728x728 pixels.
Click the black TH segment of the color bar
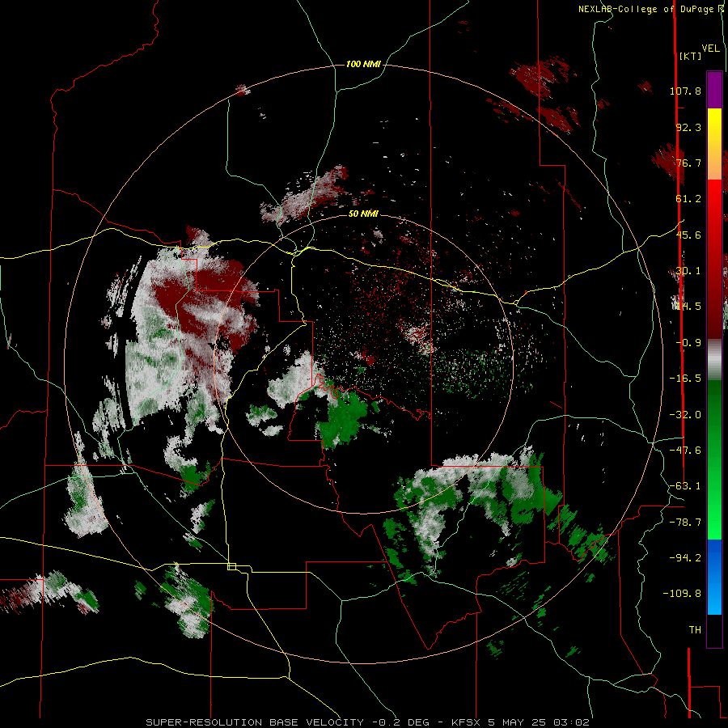point(714,630)
